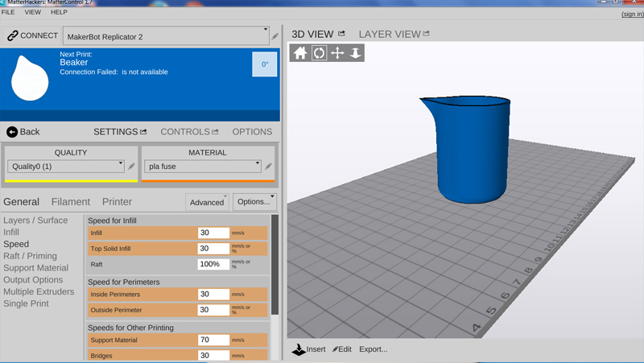This screenshot has height=363, width=644.
Task: Open the Quality0 (1) preset dropdown
Action: [x=66, y=167]
